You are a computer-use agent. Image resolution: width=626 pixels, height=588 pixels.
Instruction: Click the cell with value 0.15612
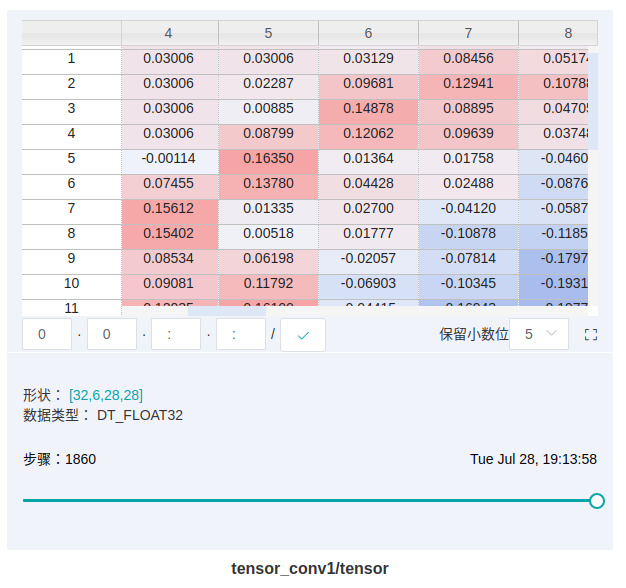point(168,209)
